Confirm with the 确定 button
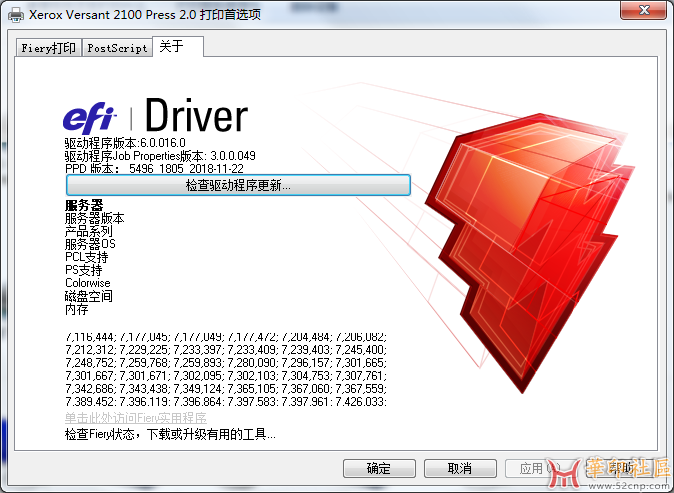This screenshot has width=674, height=493. point(379,468)
